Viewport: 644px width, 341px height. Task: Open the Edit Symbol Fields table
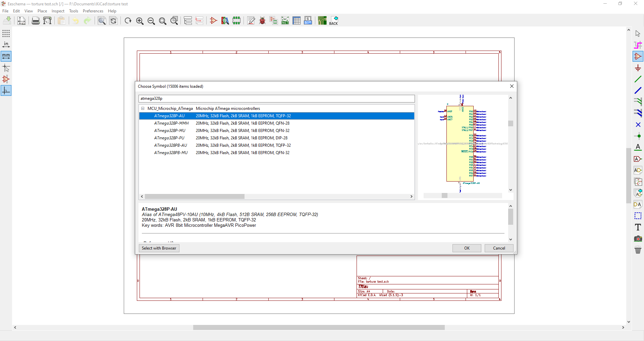point(297,21)
